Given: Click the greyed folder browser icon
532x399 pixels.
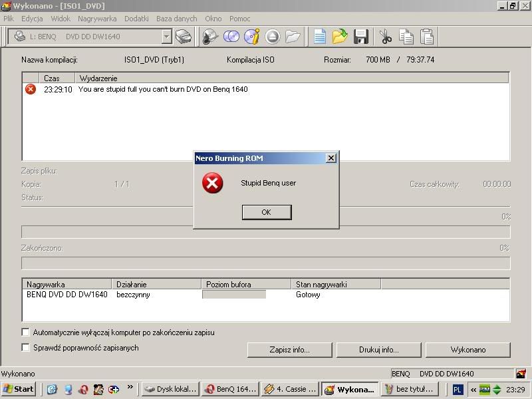Looking at the screenshot, I should 293,37.
